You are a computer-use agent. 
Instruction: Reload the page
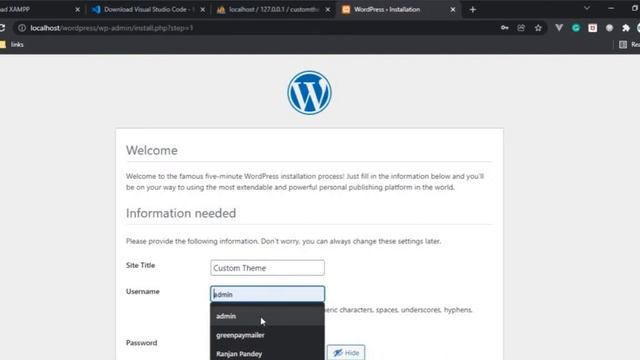click(2, 28)
